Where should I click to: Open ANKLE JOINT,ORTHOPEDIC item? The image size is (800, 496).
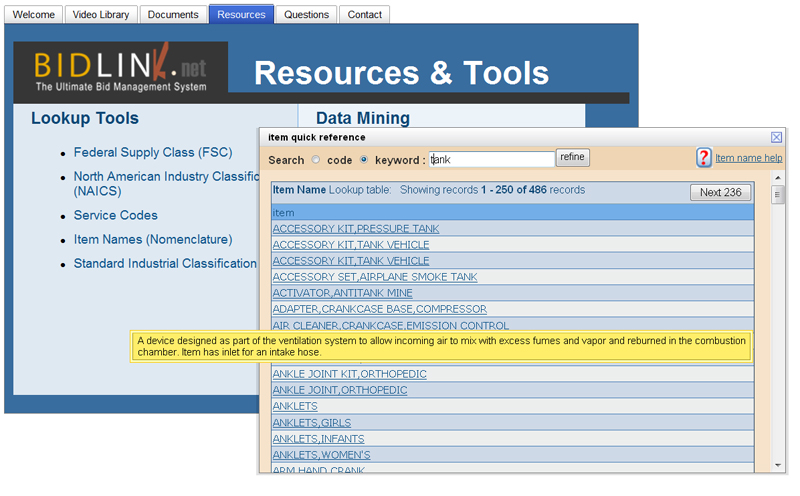pos(340,390)
